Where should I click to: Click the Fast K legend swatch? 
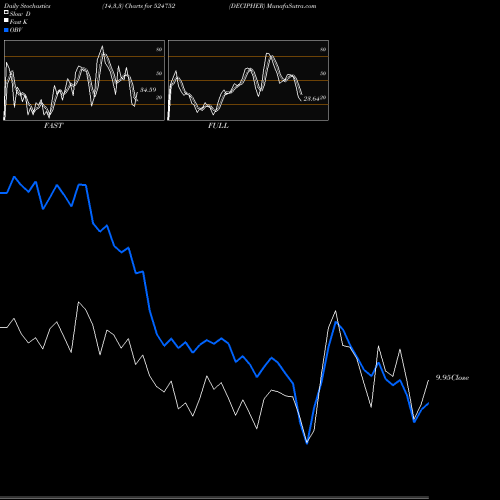point(6,21)
